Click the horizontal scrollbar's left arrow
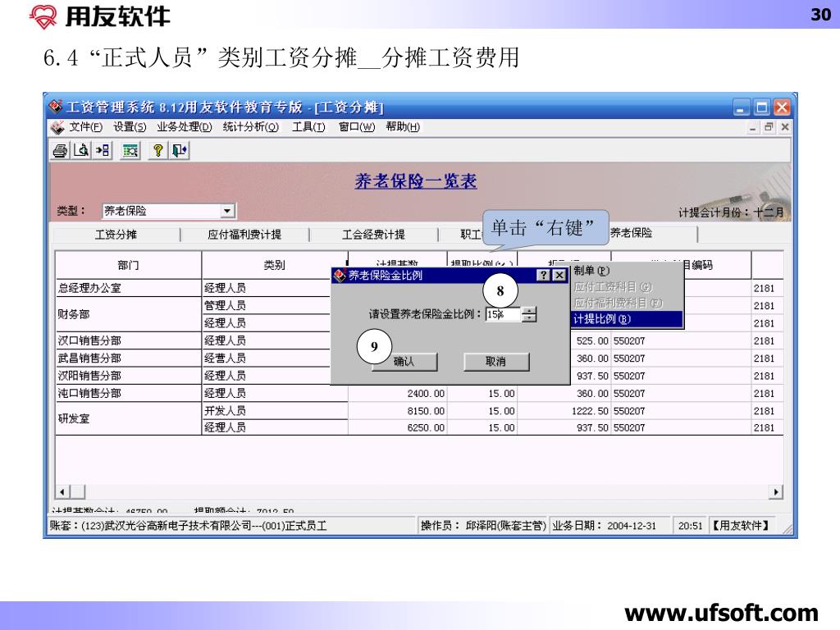The image size is (840, 630). (x=62, y=492)
